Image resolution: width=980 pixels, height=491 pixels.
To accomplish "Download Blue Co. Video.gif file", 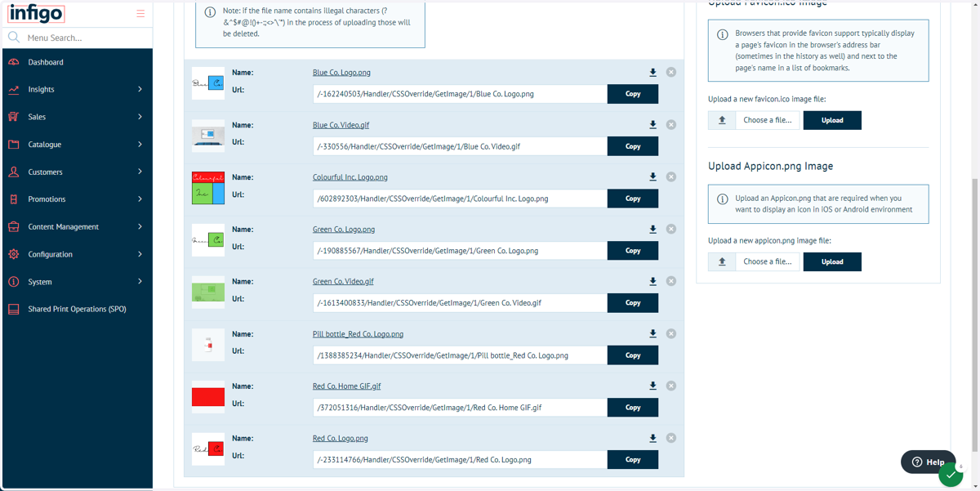I will 653,125.
